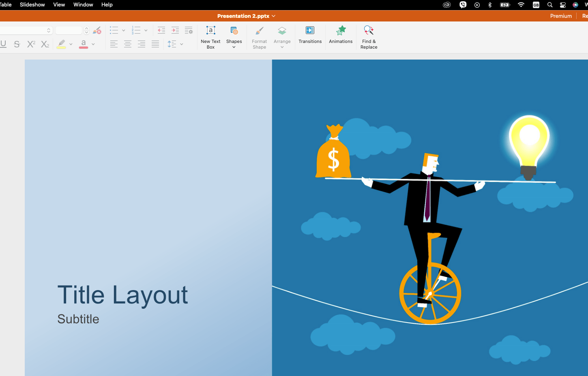
Task: Apply the red font color
Action: [84, 44]
